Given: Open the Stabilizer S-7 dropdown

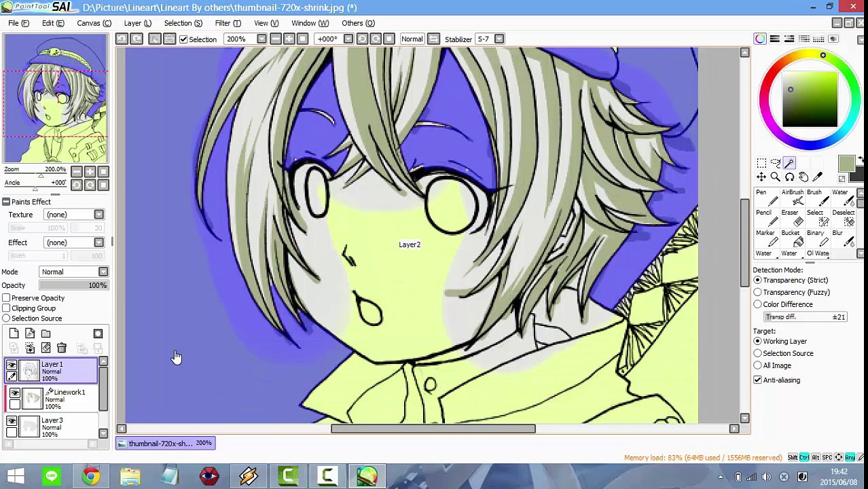Looking at the screenshot, I should (499, 39).
